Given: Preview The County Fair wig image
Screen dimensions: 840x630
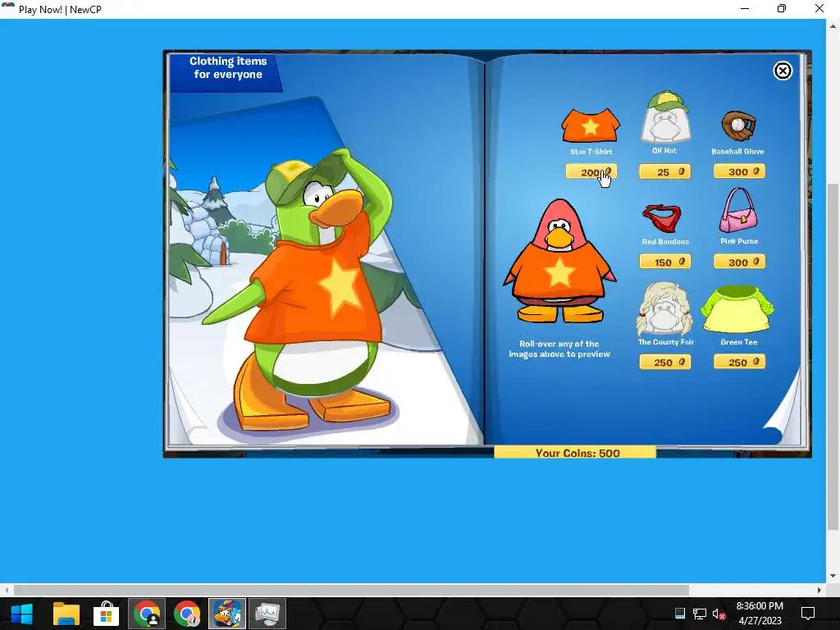Looking at the screenshot, I should (x=664, y=309).
